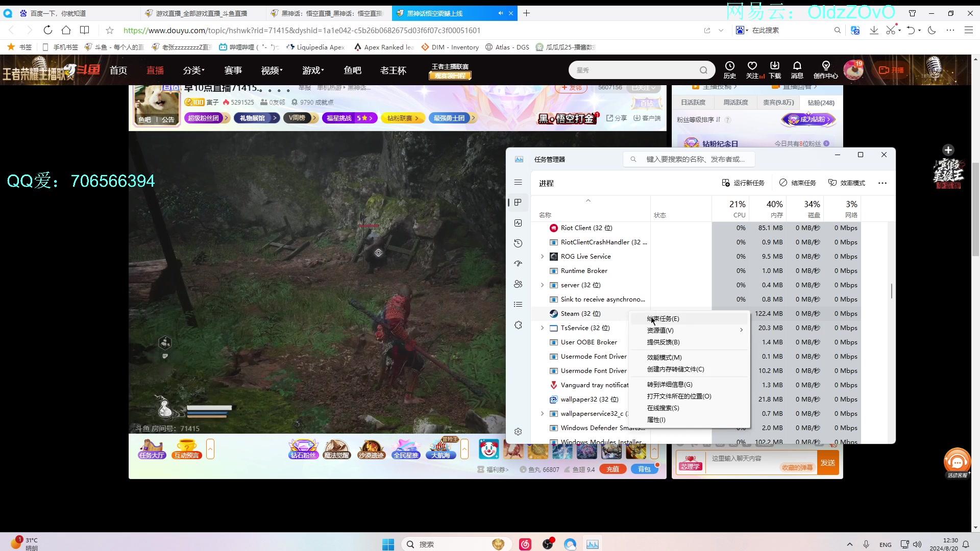Image resolution: width=980 pixels, height=551 pixels.
Task: Open Windows Start button
Action: tap(388, 544)
